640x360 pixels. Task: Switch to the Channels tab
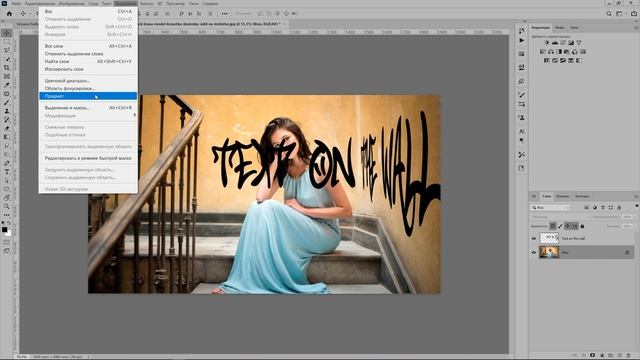[x=562, y=196]
